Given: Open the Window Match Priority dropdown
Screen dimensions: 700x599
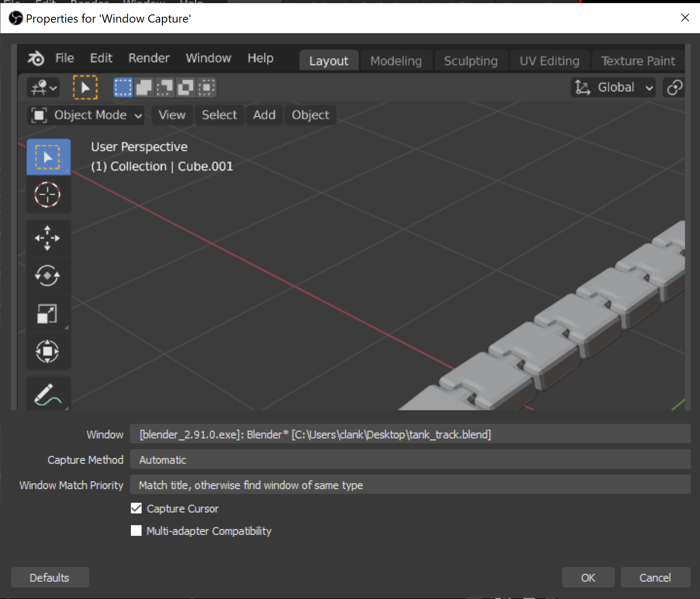Looking at the screenshot, I should 410,485.
